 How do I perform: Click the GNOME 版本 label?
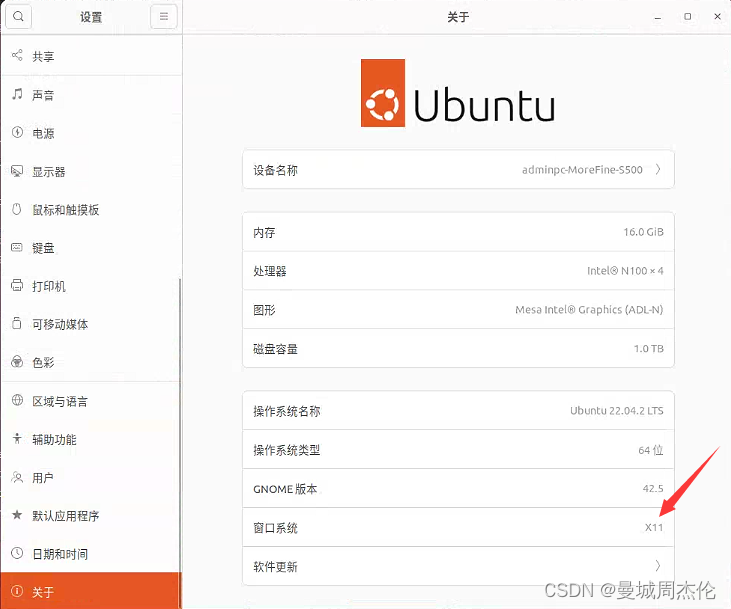click(x=285, y=489)
